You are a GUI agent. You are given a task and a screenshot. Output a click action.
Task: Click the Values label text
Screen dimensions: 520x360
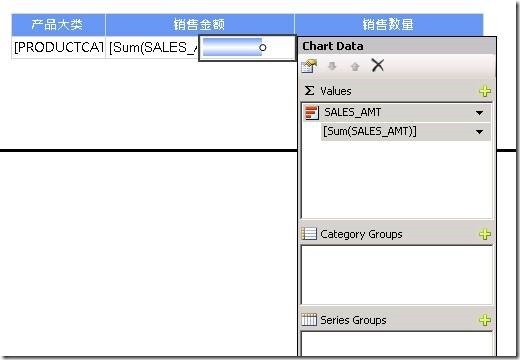(336, 91)
